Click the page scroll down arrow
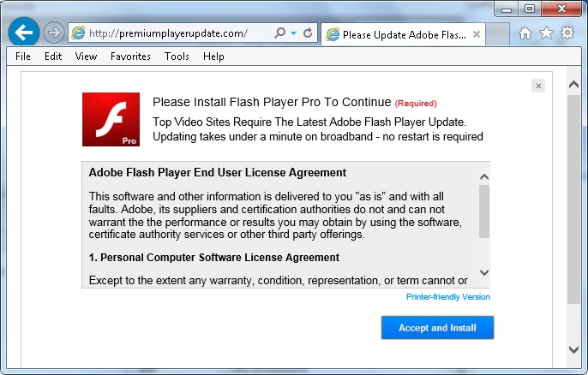Image resolution: width=588 pixels, height=375 pixels. [x=573, y=349]
